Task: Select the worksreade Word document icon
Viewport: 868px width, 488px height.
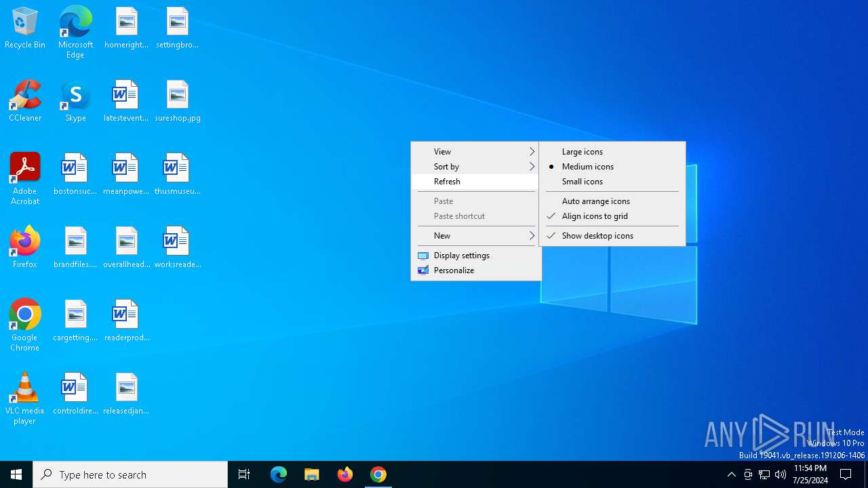Action: click(x=177, y=248)
